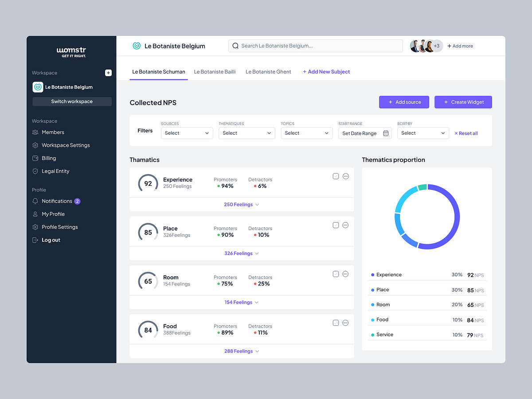Image resolution: width=532 pixels, height=399 pixels.
Task: Open the Sources filter dropdown
Action: (187, 133)
